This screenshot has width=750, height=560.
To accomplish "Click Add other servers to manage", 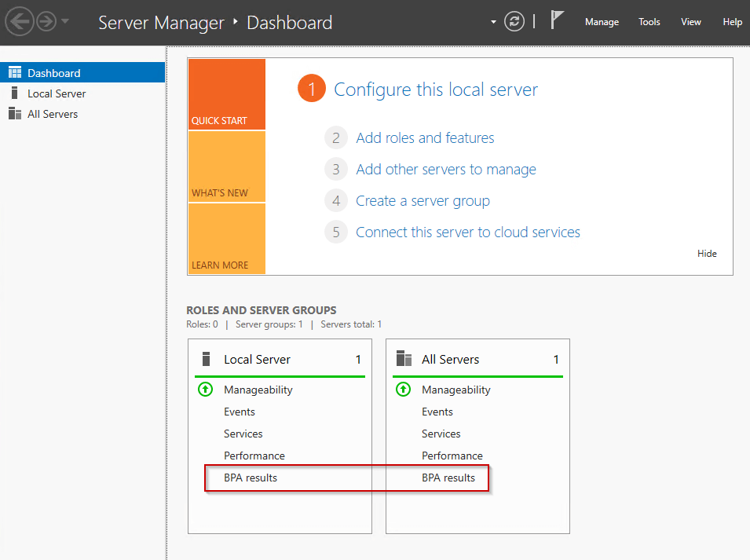I will 446,170.
